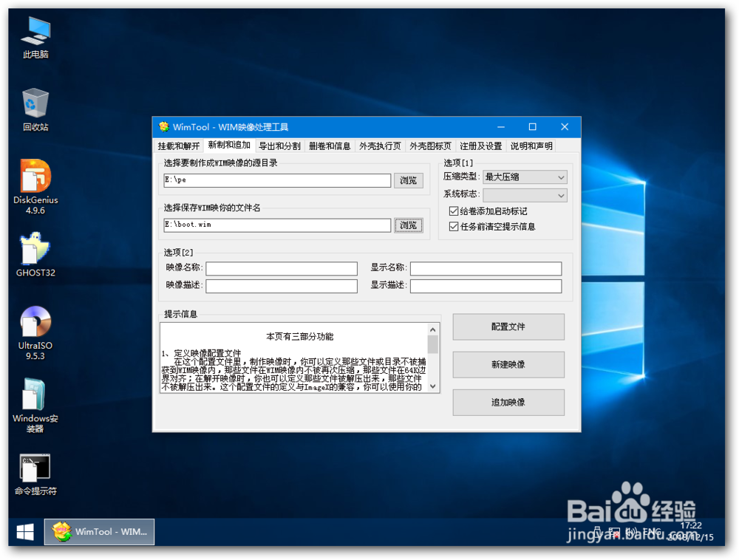Switch to the 新制和追加 tab
Screen dimensions: 739x560
pyautogui.click(x=229, y=145)
